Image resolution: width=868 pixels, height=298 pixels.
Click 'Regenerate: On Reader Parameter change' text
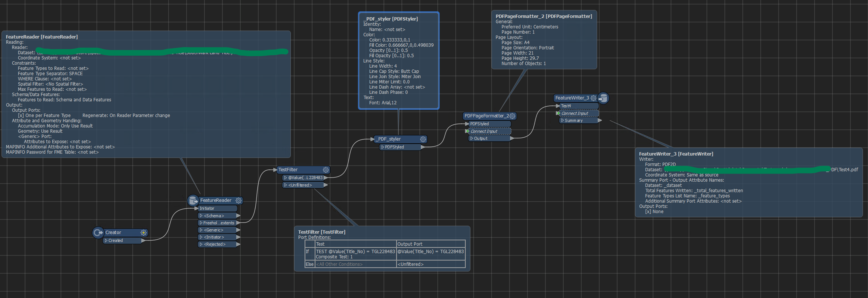tap(126, 115)
